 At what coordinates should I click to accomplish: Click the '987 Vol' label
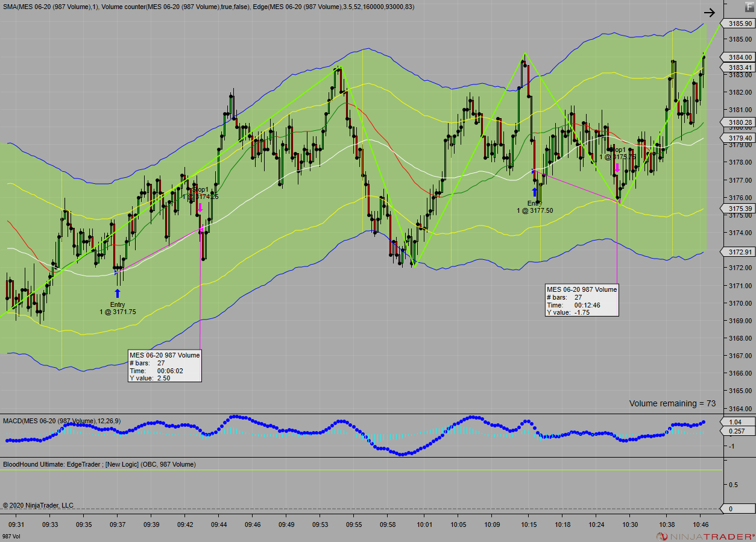[11, 537]
